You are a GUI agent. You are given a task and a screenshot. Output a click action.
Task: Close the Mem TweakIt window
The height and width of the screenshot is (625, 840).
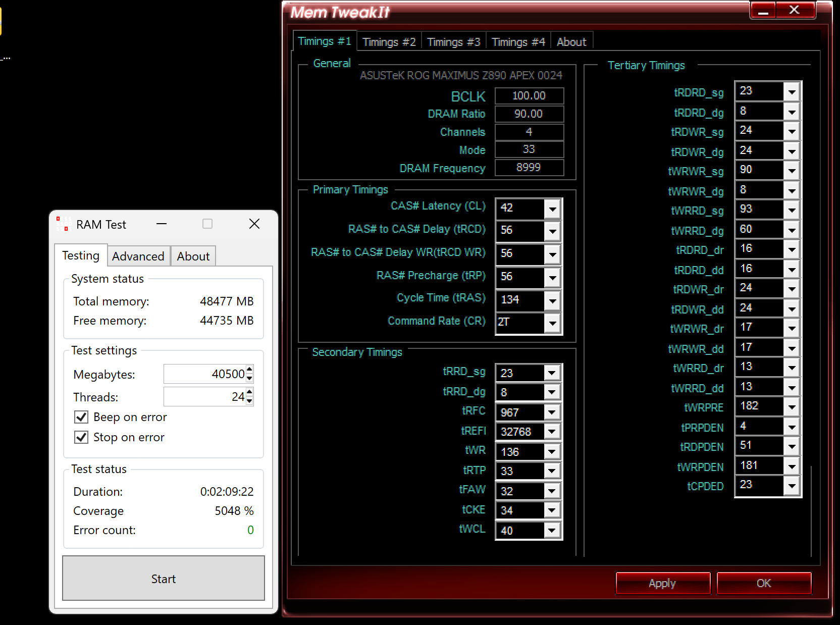pos(795,10)
